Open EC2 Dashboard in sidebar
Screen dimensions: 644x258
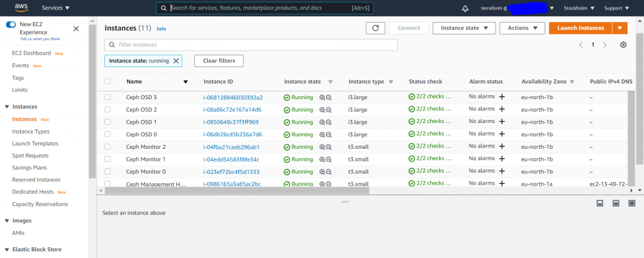pos(31,53)
